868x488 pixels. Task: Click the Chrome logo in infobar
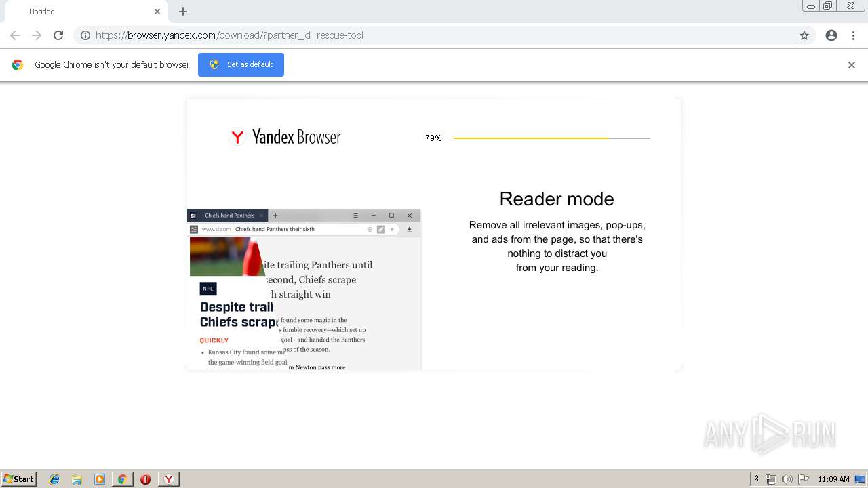click(18, 65)
